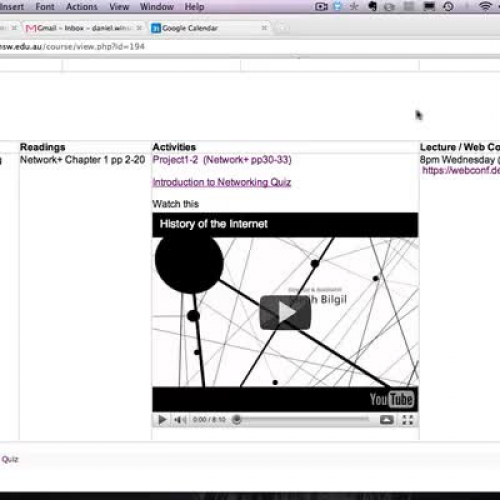The height and width of the screenshot is (500, 500).
Task: Play the video using the large center play button
Action: pos(285,312)
